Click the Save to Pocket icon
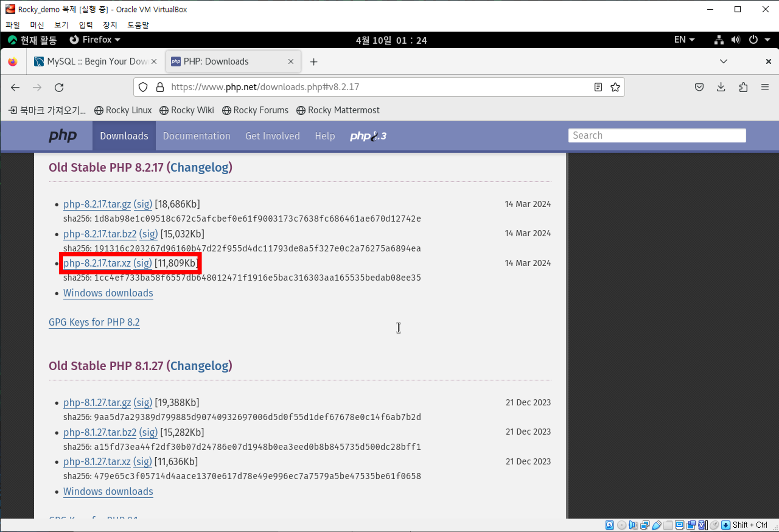 click(699, 87)
